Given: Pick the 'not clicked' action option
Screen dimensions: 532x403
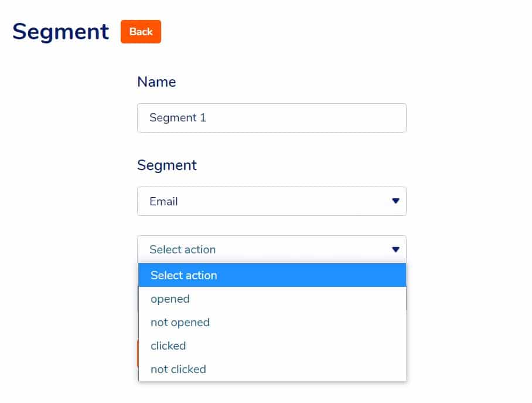Looking at the screenshot, I should click(x=272, y=369).
